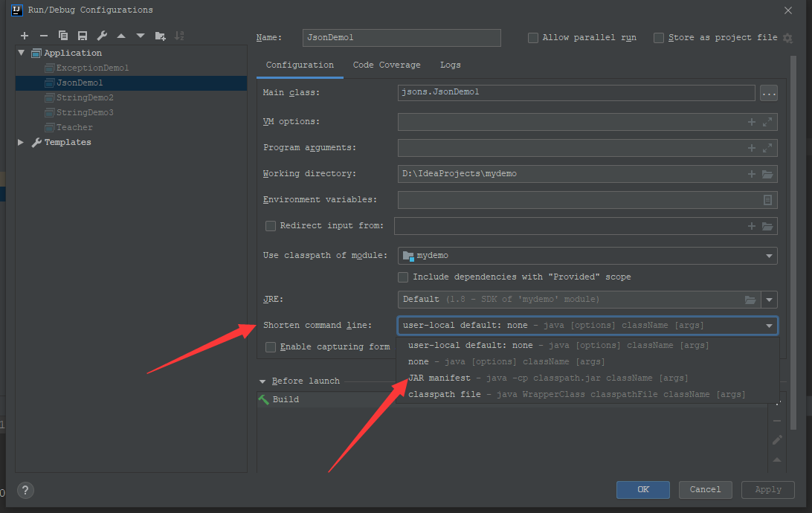
Task: Insert macro in VM options field
Action: [752, 122]
